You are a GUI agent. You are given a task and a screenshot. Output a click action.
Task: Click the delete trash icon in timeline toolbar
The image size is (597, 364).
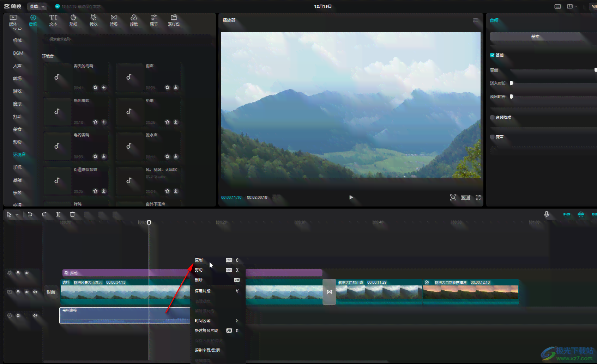click(x=72, y=214)
